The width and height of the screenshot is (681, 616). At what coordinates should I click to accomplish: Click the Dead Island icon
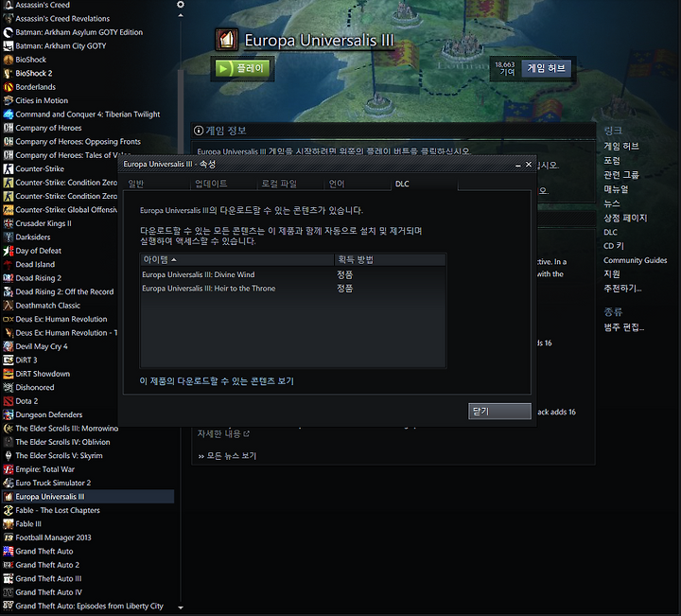[x=8, y=264]
